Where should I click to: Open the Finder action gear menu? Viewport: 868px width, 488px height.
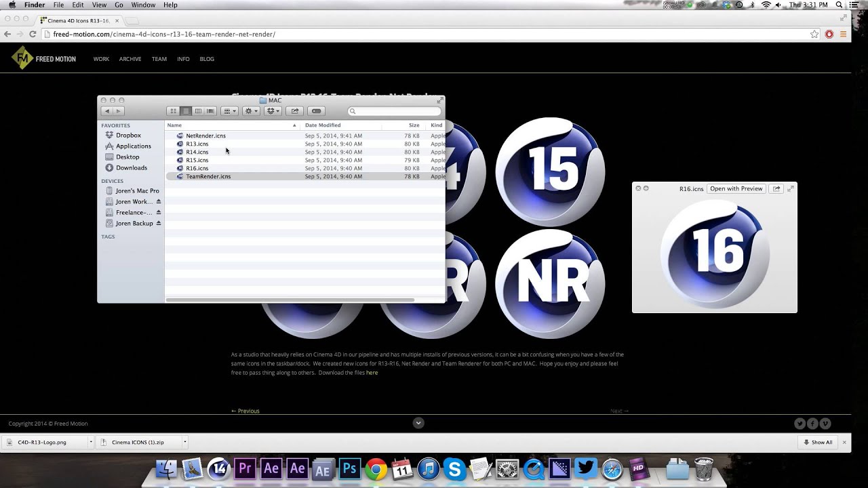click(x=251, y=111)
